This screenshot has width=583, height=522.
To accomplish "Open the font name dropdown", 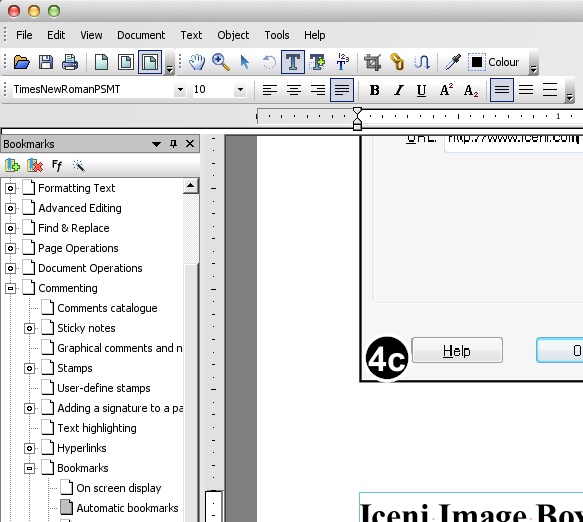I will tap(180, 90).
